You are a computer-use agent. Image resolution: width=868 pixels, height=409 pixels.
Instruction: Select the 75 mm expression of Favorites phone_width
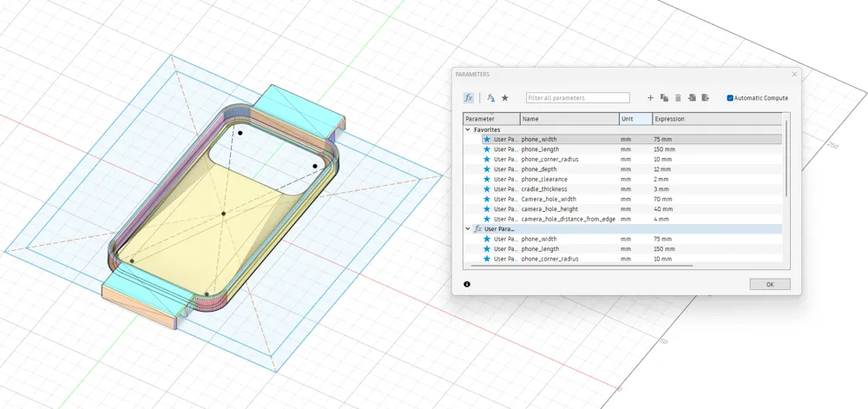[x=662, y=140]
